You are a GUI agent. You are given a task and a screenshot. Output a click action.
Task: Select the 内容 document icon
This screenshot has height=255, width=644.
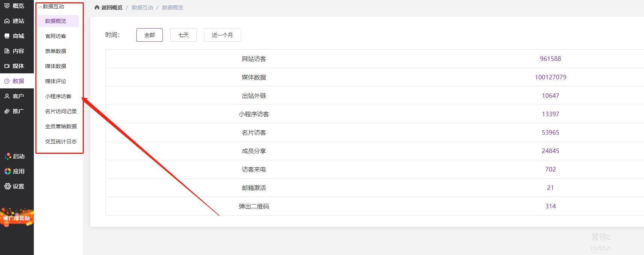tap(7, 51)
